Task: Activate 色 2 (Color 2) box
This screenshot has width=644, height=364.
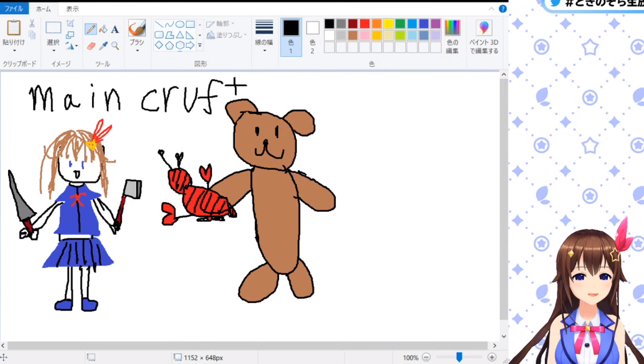Action: point(313,37)
